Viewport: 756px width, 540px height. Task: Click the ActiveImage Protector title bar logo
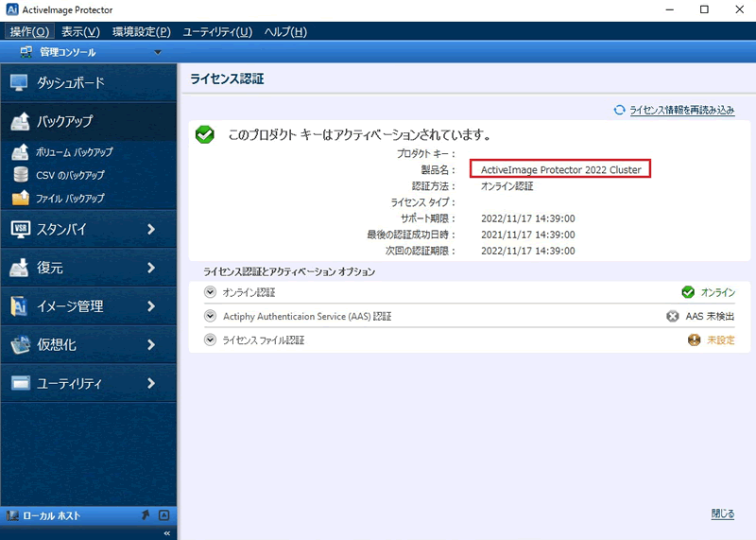coord(12,9)
